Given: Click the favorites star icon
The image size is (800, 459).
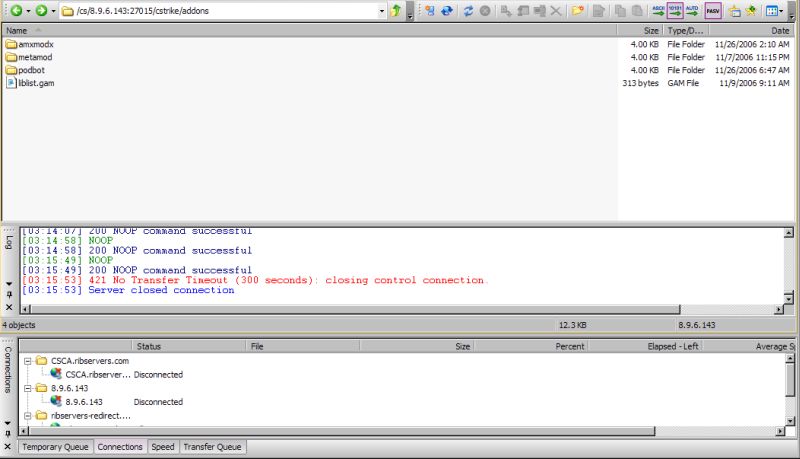Looking at the screenshot, I should [x=750, y=11].
